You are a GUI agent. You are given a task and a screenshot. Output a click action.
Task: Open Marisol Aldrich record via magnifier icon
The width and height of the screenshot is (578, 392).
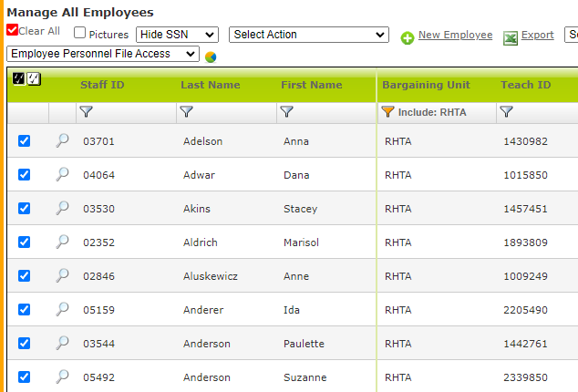click(x=62, y=242)
